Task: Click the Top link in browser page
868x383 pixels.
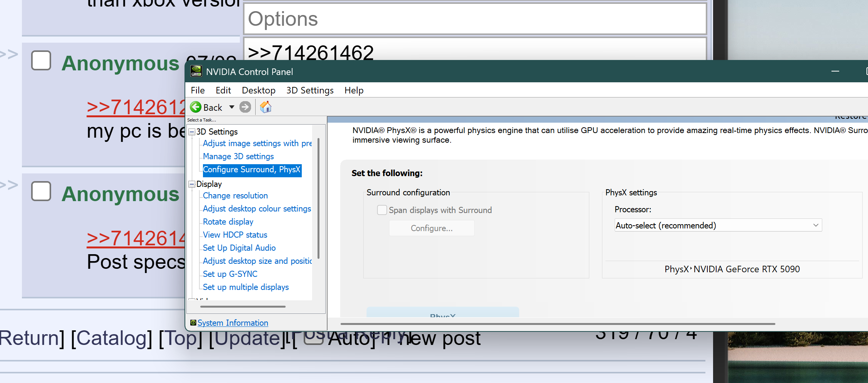Action: pyautogui.click(x=180, y=338)
